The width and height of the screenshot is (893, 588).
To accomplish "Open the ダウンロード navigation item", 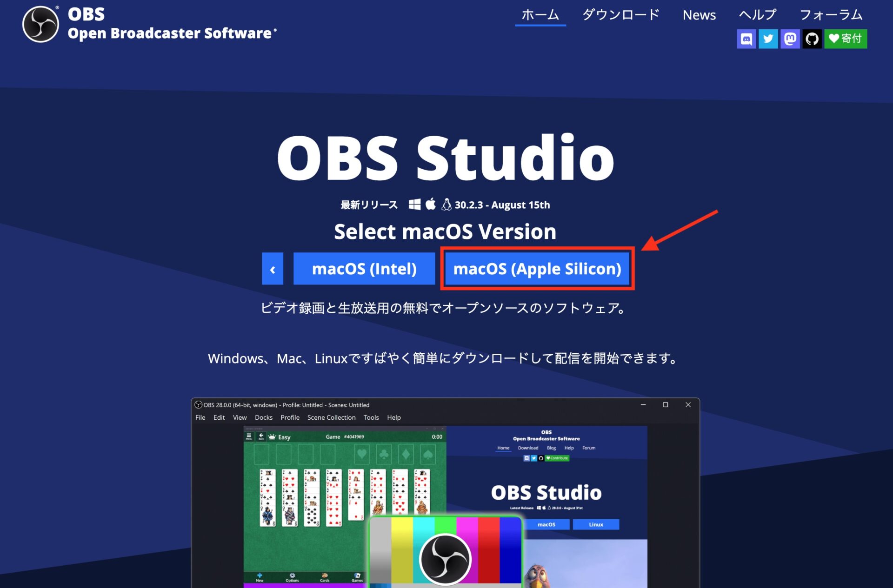I will click(621, 15).
